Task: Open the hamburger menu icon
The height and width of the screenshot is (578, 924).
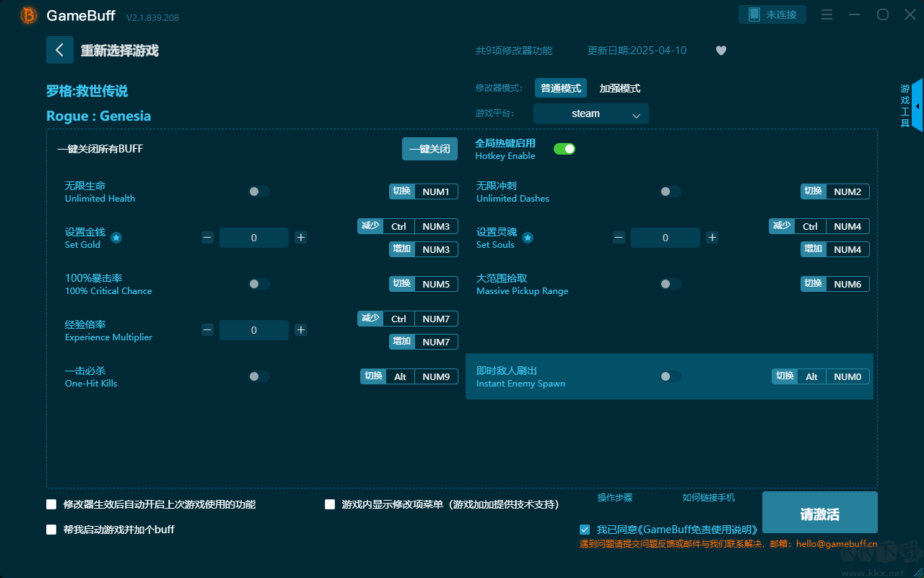Action: coord(827,15)
